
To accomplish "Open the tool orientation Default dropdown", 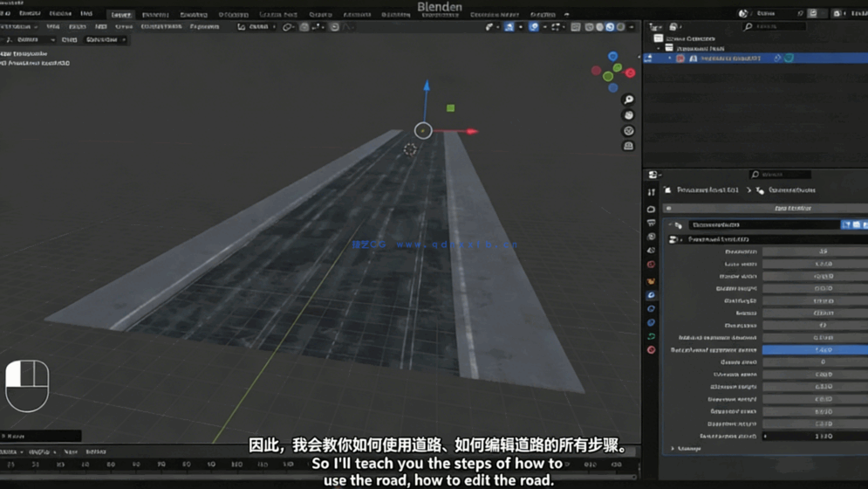I will 30,40.
